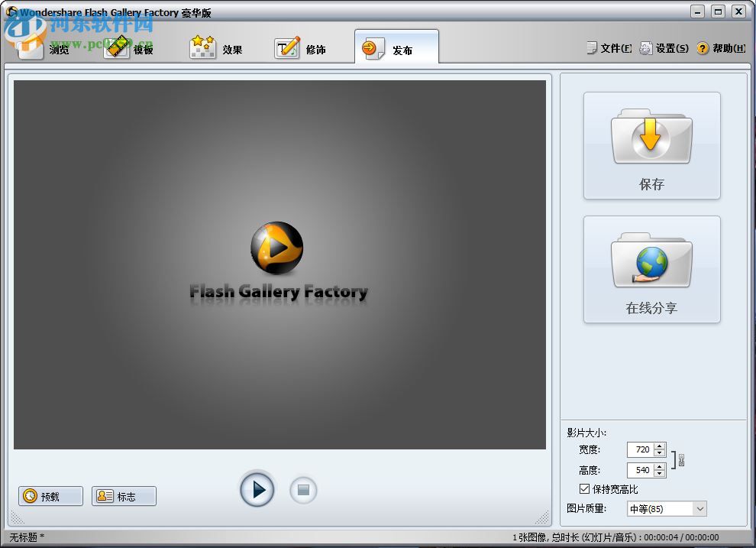Decrease 高度 with its down arrow
The image size is (756, 548).
[x=659, y=475]
